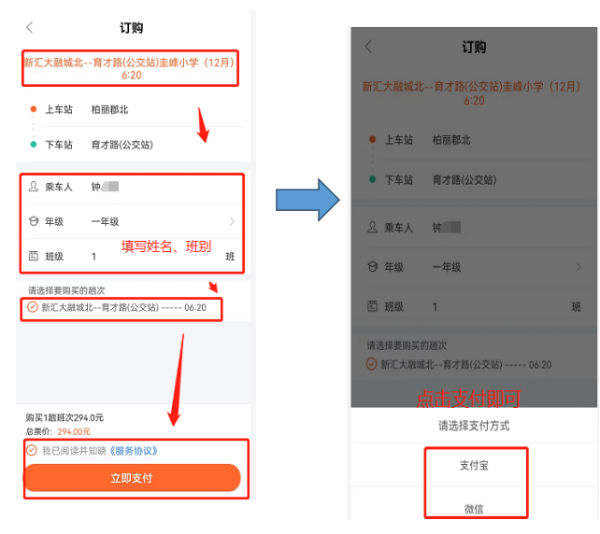Toggle the 06:20 trip radio on right screen

pyautogui.click(x=370, y=365)
